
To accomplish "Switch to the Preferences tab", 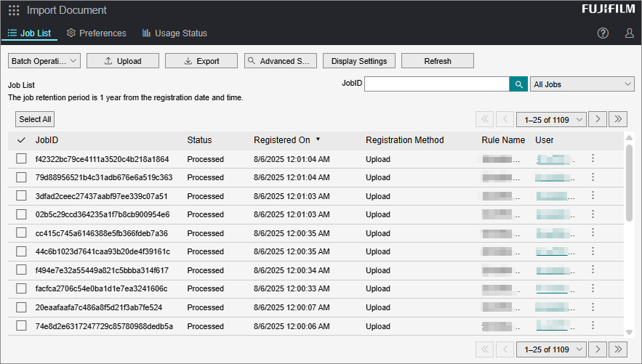I will [96, 33].
